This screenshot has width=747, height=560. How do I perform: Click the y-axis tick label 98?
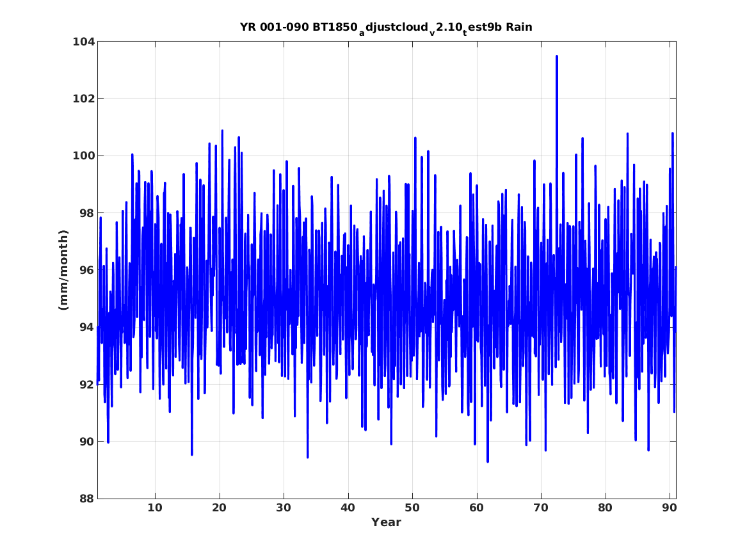point(87,213)
